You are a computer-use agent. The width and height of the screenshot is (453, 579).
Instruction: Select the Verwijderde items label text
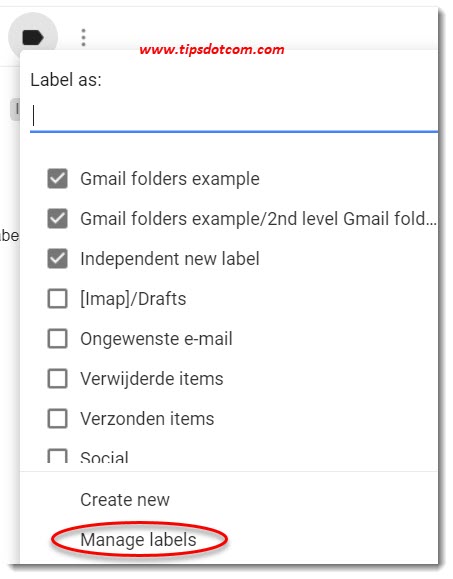[x=152, y=379]
